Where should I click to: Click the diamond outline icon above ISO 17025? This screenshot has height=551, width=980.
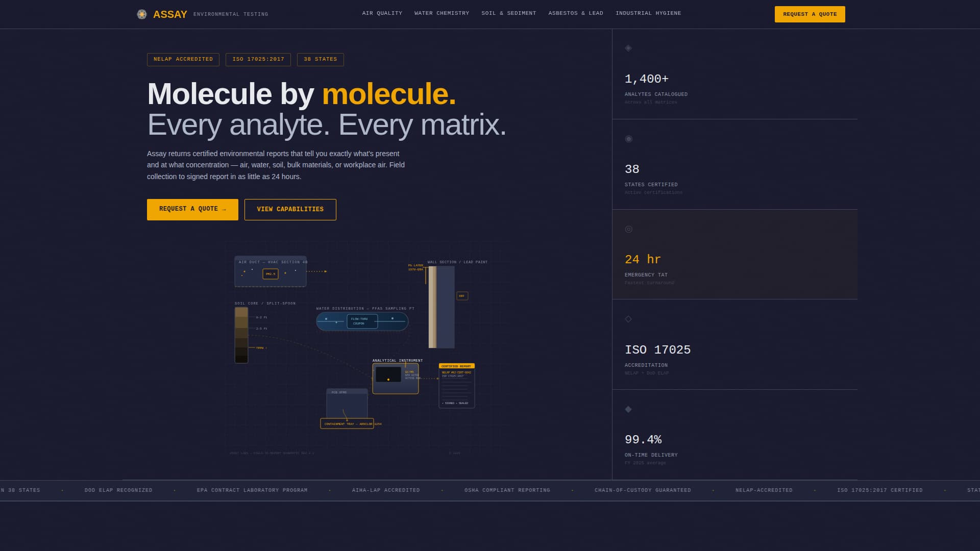[x=628, y=318]
